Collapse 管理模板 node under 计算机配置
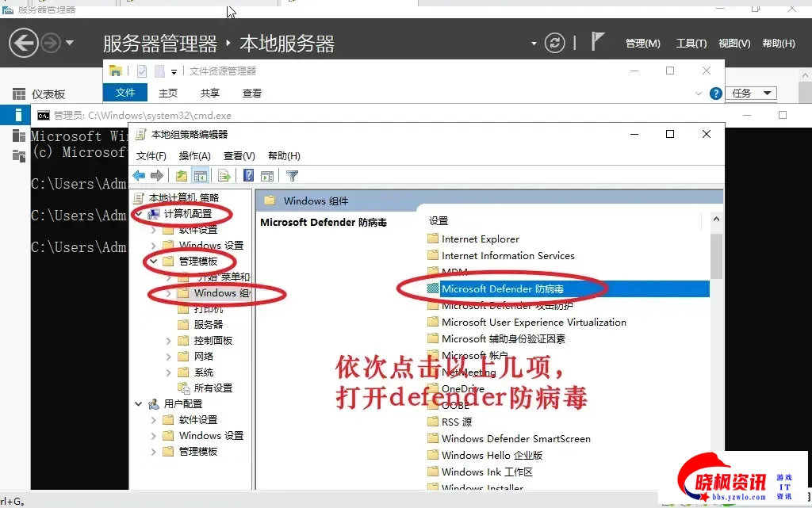 153,262
